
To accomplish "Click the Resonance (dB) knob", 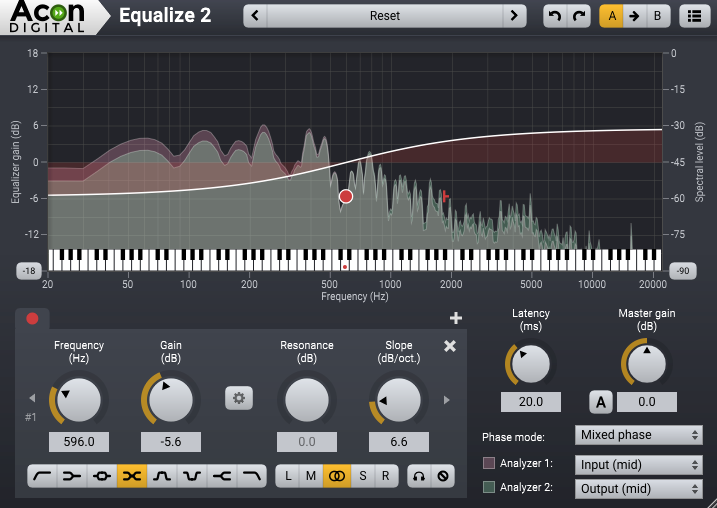I will coord(307,400).
